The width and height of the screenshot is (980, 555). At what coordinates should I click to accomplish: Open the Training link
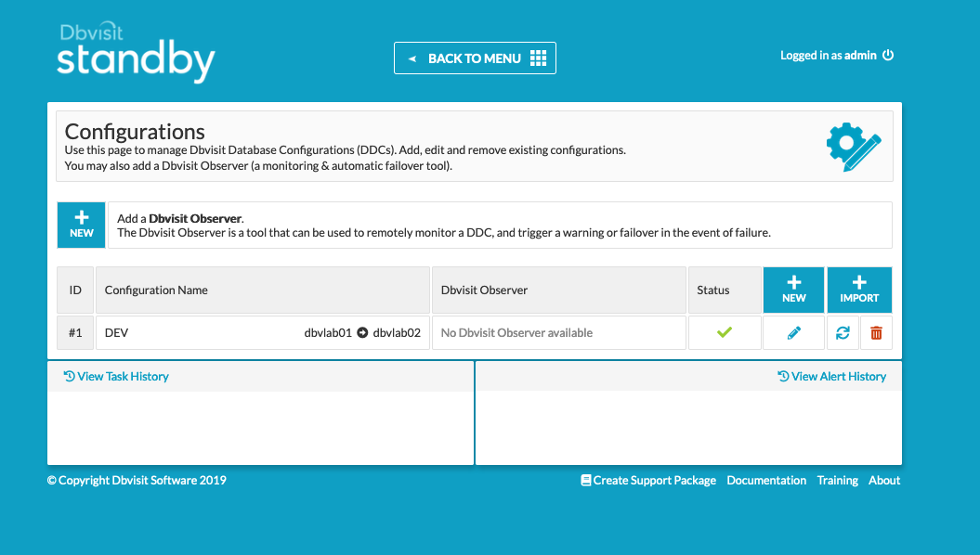click(838, 480)
